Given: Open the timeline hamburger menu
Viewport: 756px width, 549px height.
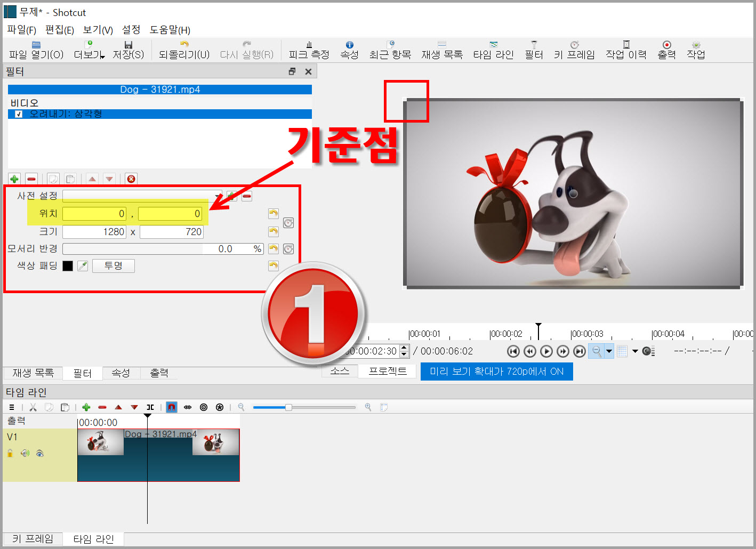Looking at the screenshot, I should click(12, 407).
